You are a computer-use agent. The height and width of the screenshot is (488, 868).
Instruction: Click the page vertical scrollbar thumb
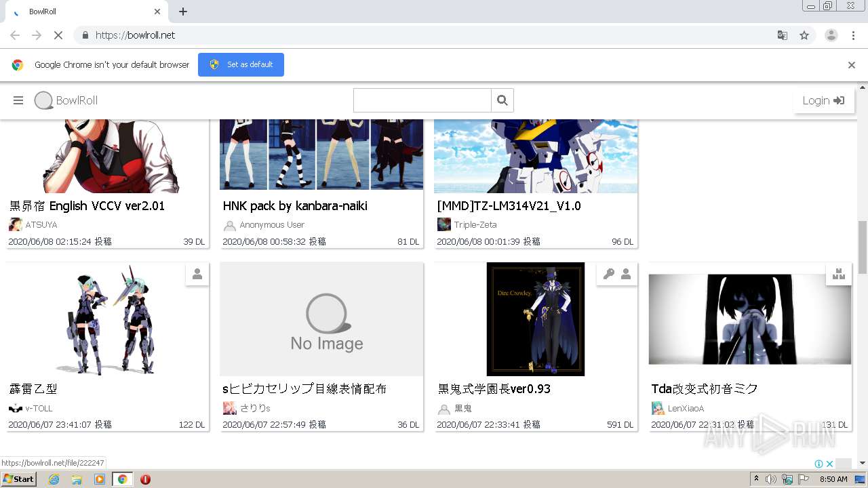(x=863, y=247)
